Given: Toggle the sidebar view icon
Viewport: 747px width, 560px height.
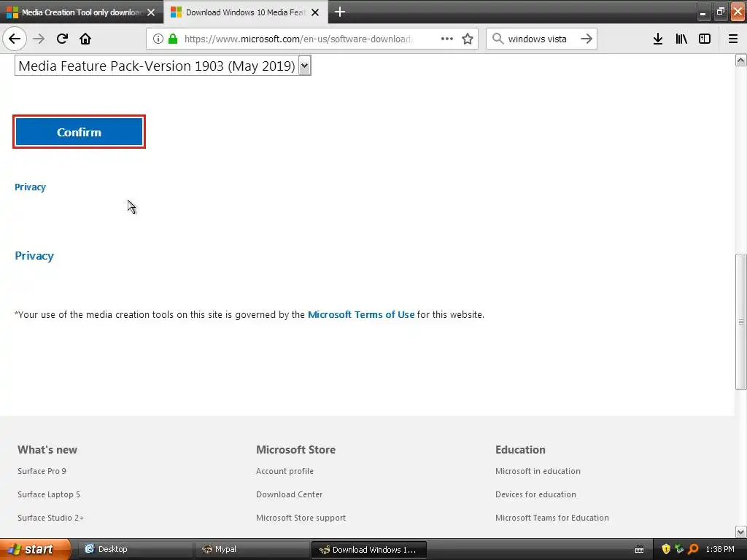Looking at the screenshot, I should (x=705, y=39).
